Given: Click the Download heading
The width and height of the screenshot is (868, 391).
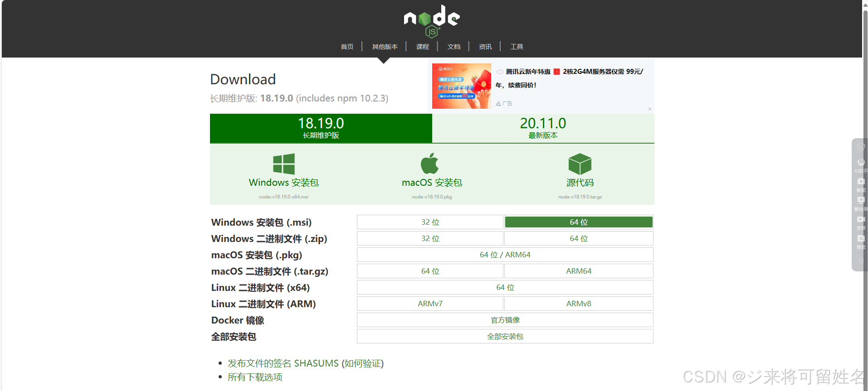Looking at the screenshot, I should [243, 79].
